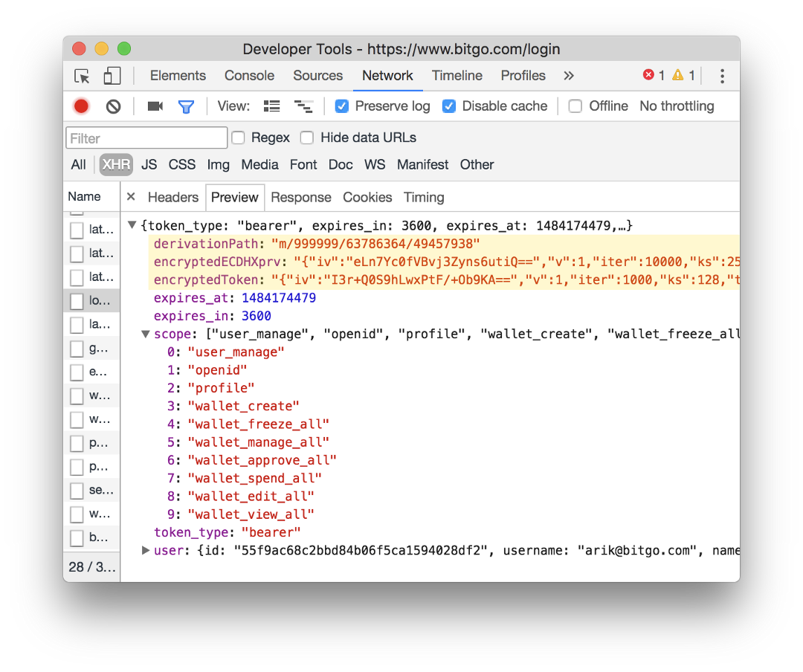Click the expires_at value 1484174479
803x672 pixels.
pos(279,298)
